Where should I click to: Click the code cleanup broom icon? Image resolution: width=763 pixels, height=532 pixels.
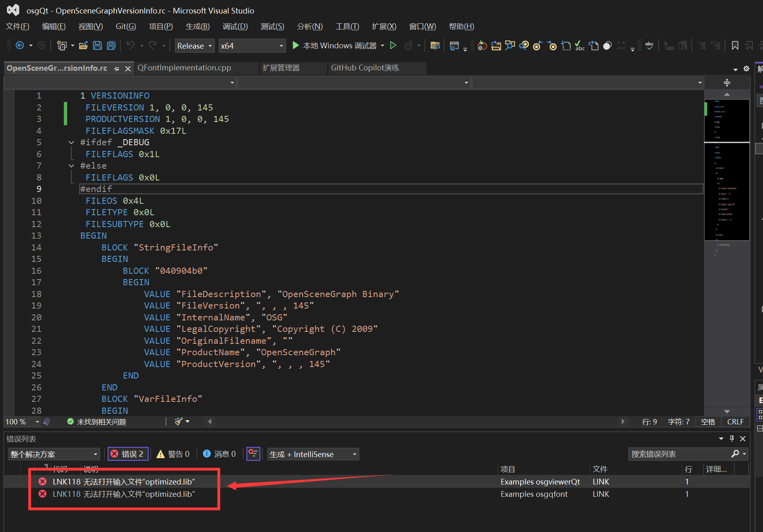(x=178, y=421)
